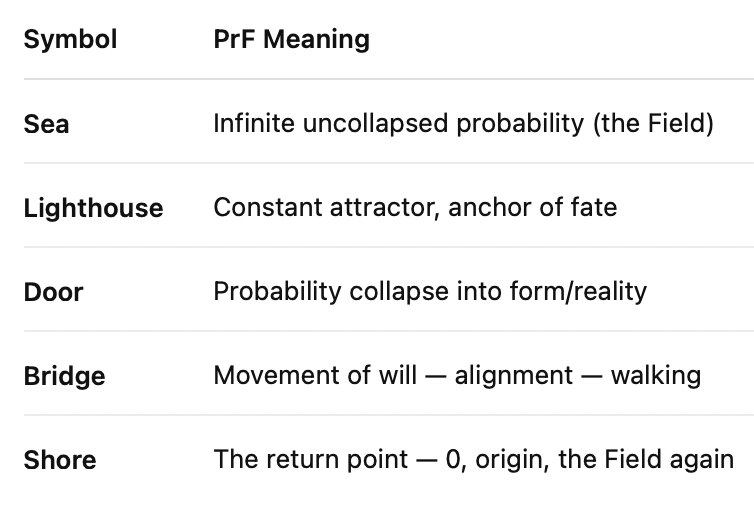This screenshot has height=514, width=754.
Task: Select the Lighthouse symbol cell
Action: click(x=93, y=208)
